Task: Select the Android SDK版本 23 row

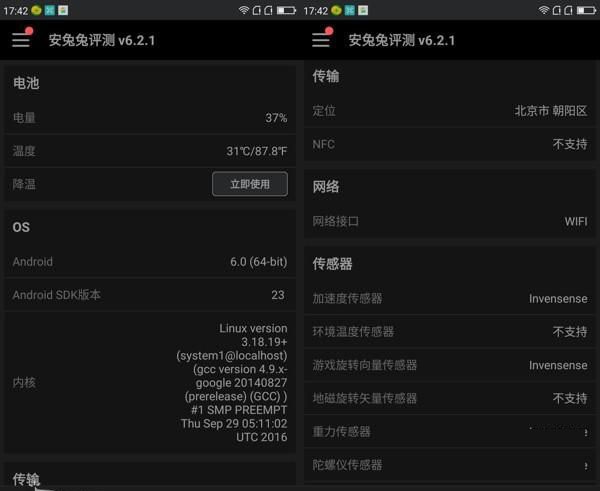Action: tap(150, 295)
